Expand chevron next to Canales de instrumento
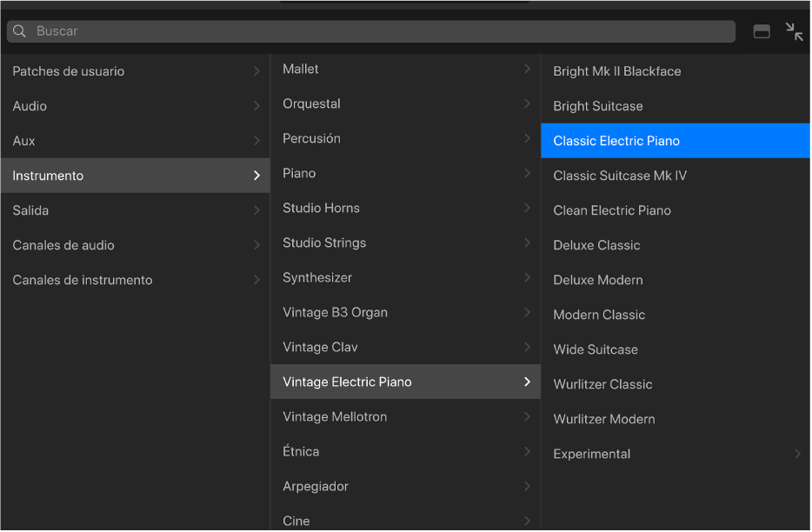The width and height of the screenshot is (812, 532). pyautogui.click(x=256, y=280)
